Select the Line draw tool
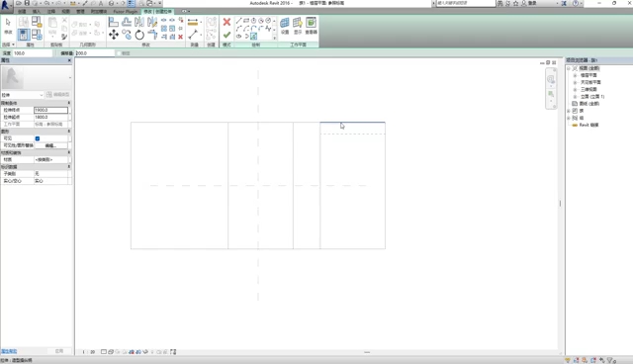Screen dimensions: 633x364 [x=238, y=20]
